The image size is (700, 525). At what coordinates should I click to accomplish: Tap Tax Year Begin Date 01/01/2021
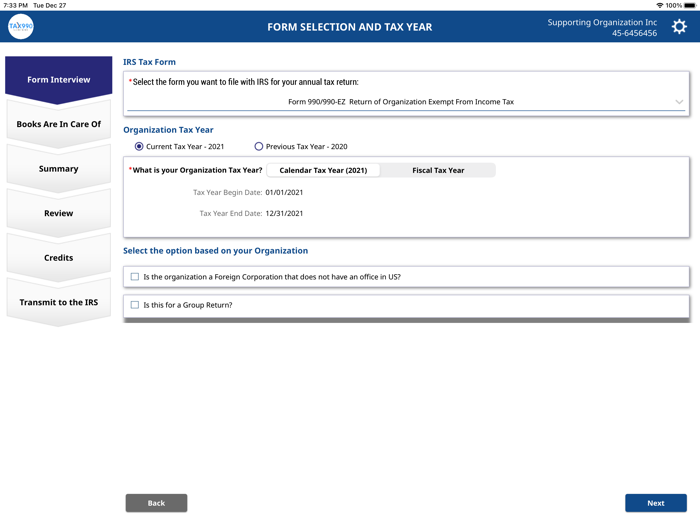pos(284,192)
